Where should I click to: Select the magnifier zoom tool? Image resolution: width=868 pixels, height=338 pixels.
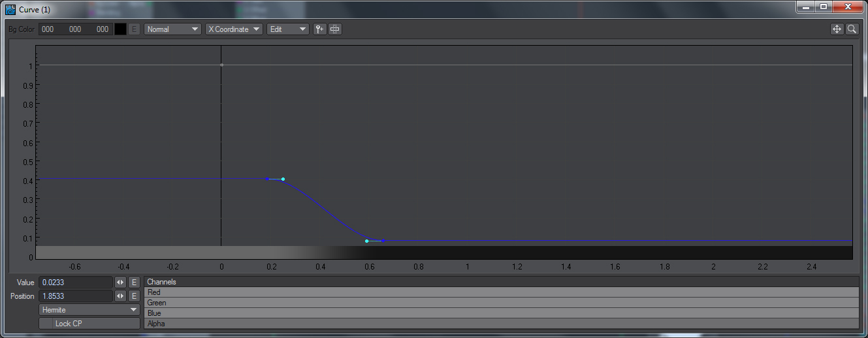(x=852, y=29)
